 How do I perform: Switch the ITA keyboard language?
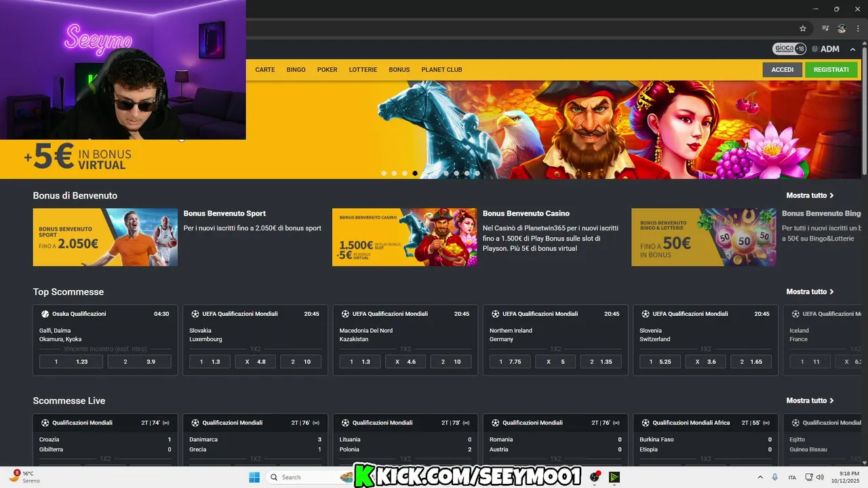[x=792, y=477]
